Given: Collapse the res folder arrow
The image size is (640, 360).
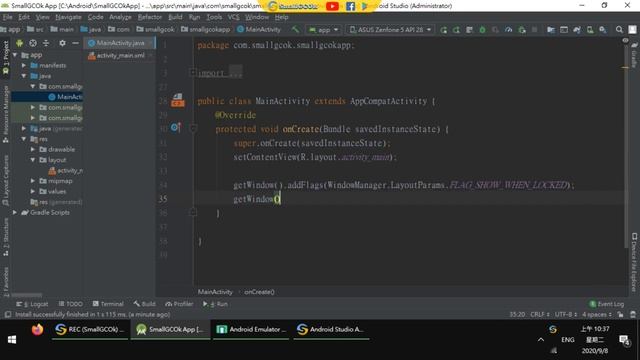Looking at the screenshot, I should click(x=24, y=139).
